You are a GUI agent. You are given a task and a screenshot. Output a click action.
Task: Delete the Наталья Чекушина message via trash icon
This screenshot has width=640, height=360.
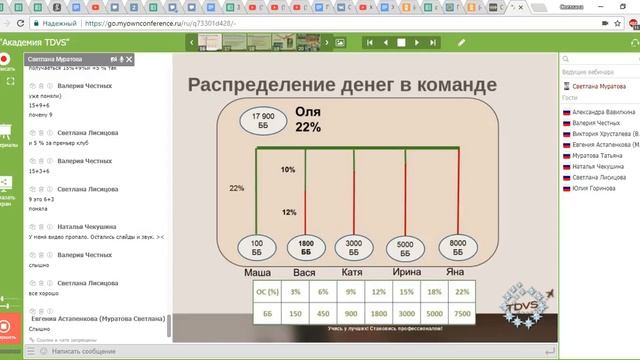point(41,227)
